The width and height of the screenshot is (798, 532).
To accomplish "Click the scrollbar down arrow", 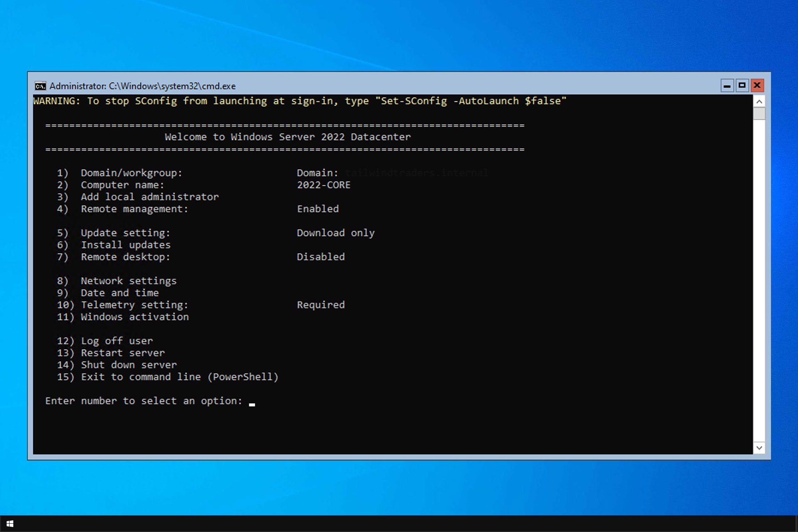I will (x=759, y=448).
